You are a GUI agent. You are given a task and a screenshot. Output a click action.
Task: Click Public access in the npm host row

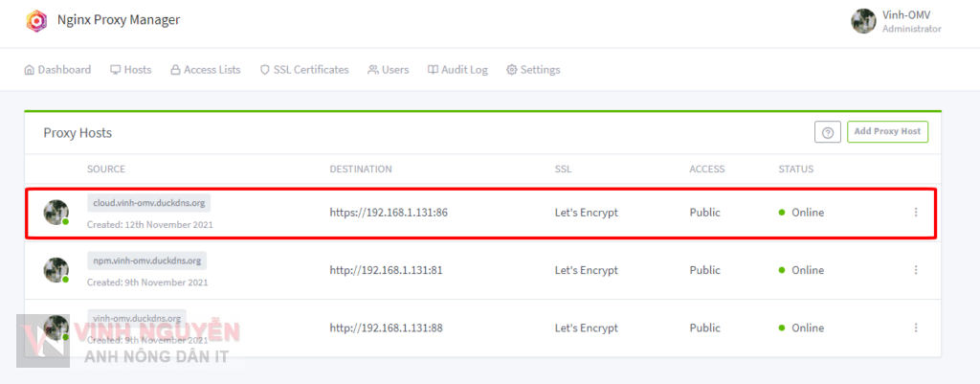pos(705,270)
